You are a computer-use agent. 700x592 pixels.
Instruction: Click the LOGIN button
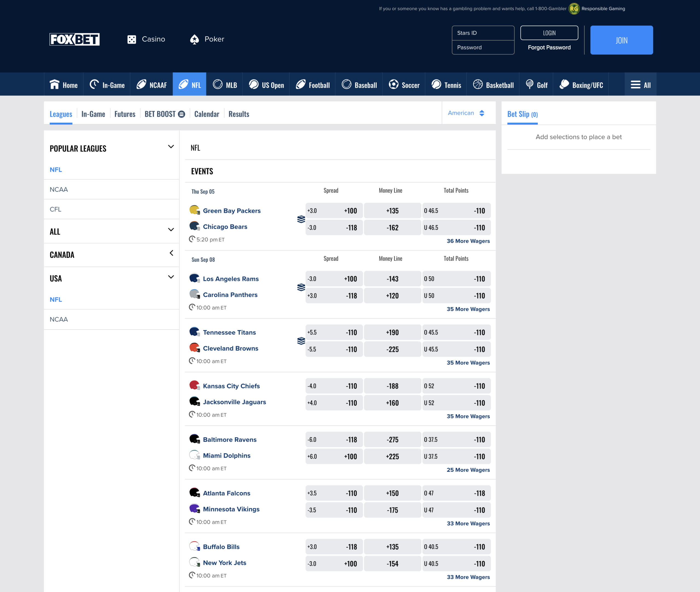549,33
